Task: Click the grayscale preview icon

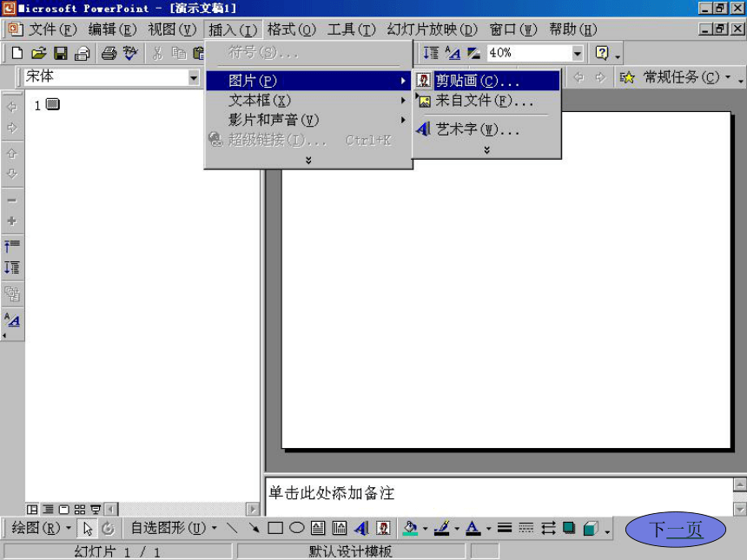Action: pyautogui.click(x=473, y=53)
